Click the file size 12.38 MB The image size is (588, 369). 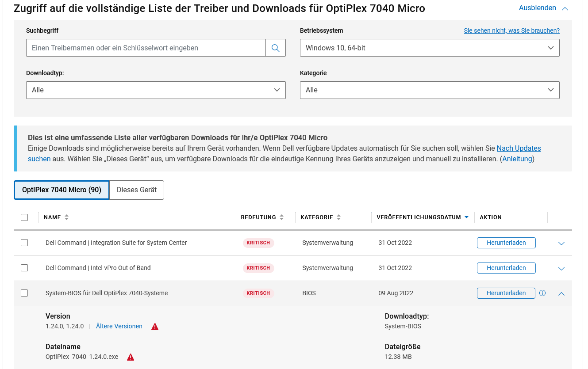398,357
